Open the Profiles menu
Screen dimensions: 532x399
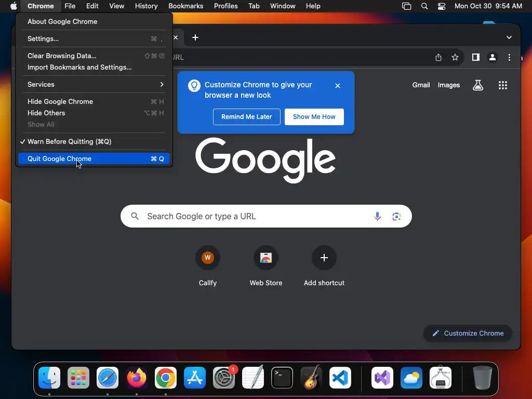pos(225,6)
